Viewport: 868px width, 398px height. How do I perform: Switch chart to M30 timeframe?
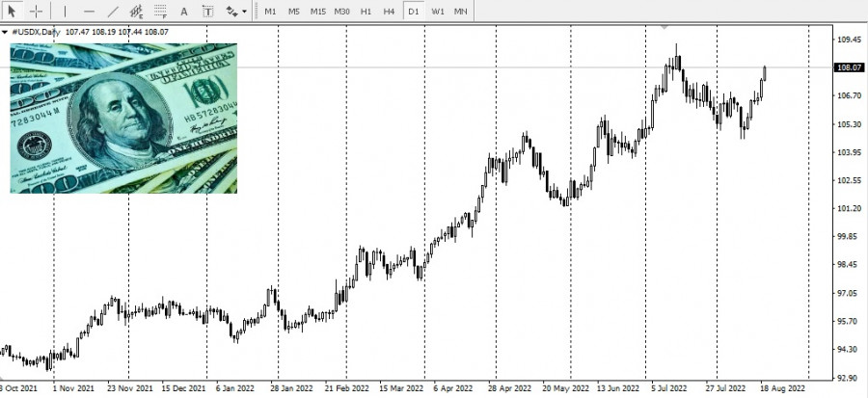pyautogui.click(x=341, y=11)
